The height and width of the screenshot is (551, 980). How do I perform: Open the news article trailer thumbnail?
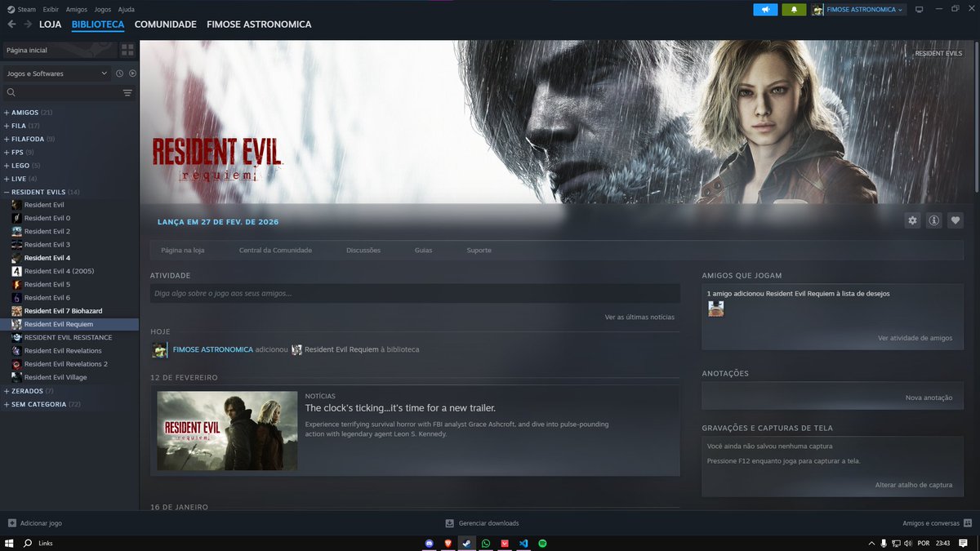(x=227, y=431)
